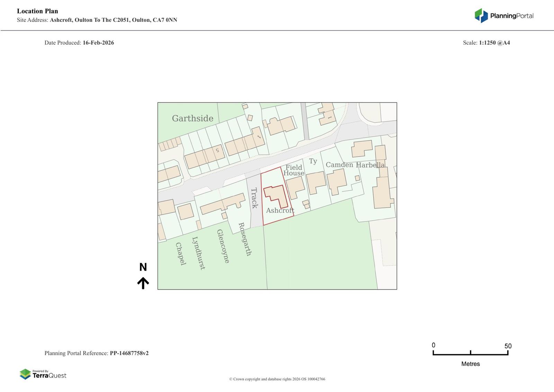
Task: Click the Ashcroft label on the map
Action: [280, 210]
